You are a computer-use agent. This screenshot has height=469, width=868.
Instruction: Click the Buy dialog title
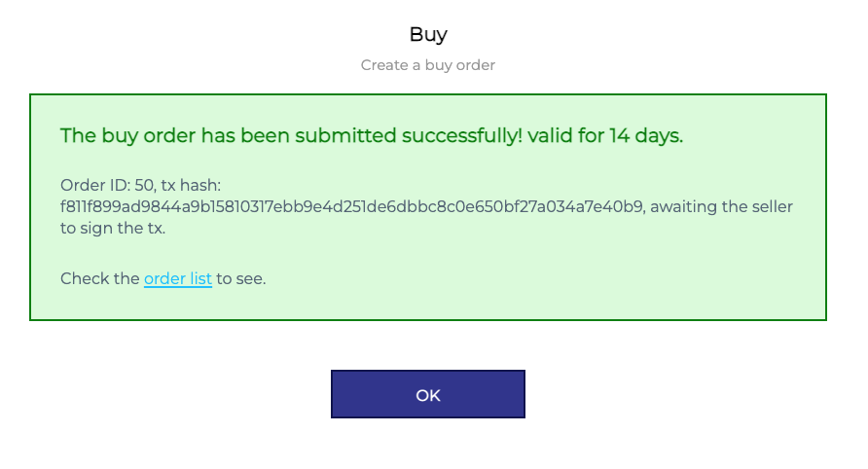[x=428, y=35]
